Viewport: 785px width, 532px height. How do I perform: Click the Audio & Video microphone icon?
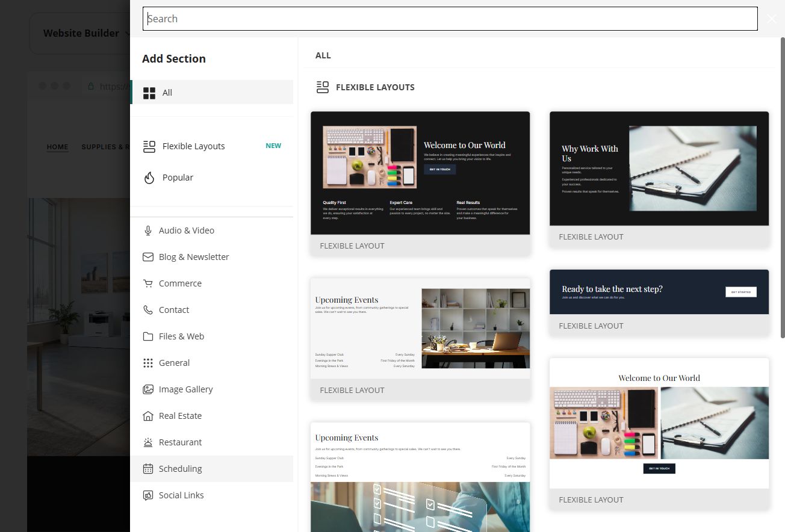tap(148, 230)
